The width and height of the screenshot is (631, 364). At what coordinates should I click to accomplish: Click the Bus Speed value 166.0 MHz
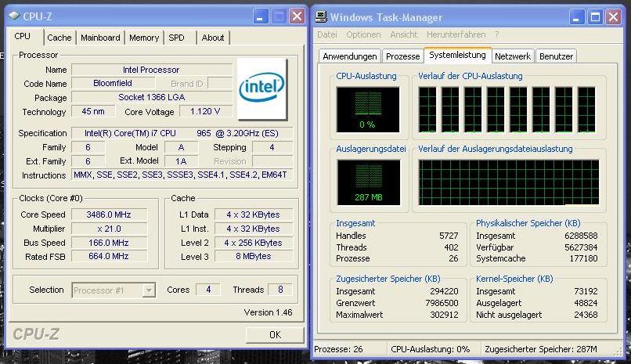coord(109,243)
